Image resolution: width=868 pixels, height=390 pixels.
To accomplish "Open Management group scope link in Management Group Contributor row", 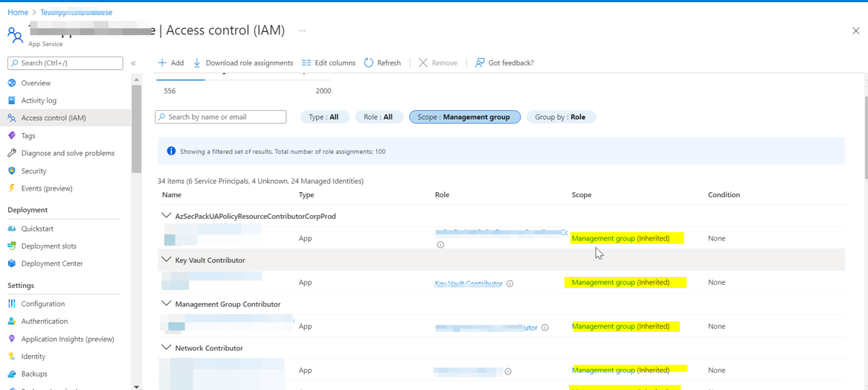I will click(603, 326).
